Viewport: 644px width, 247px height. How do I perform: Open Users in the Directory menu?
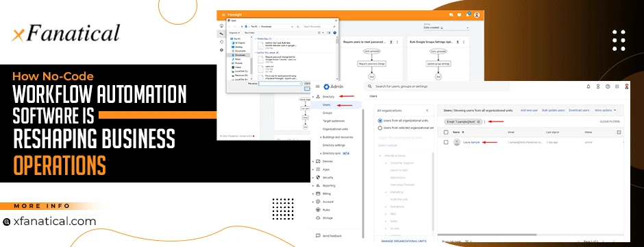point(327,105)
